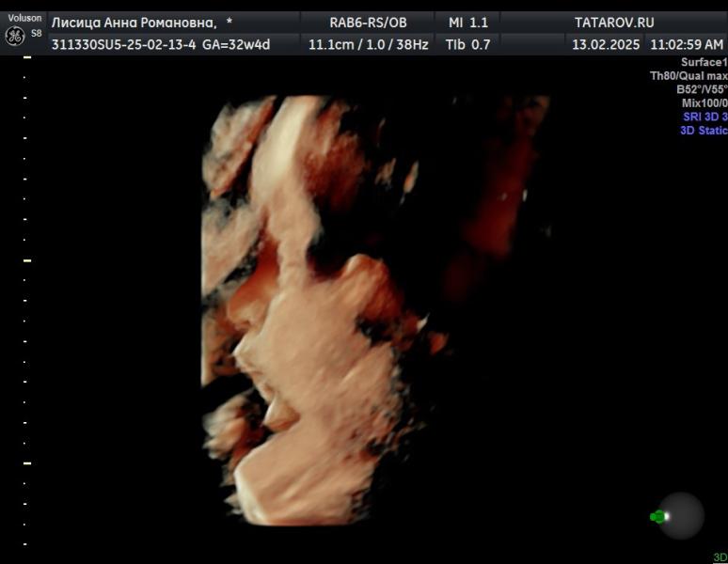Screen dimensions: 728x564
Task: Click the middle yellow depth scale marker
Action: (x=27, y=260)
